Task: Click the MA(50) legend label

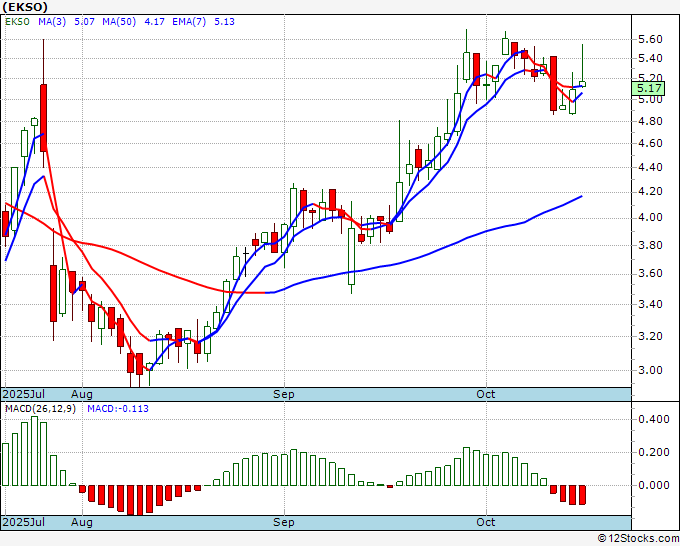Action: [x=119, y=22]
